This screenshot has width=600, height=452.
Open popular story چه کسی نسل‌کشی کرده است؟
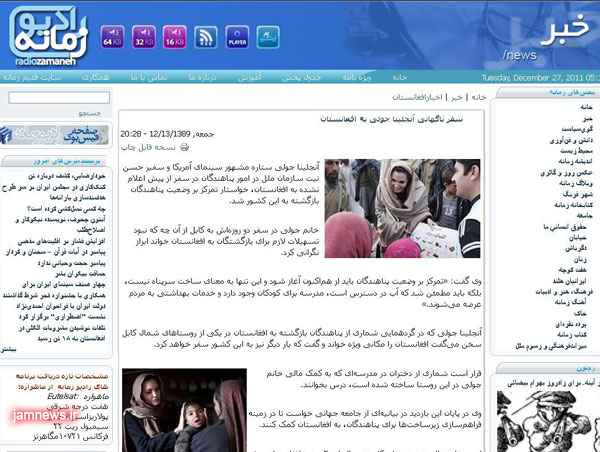coord(66,209)
